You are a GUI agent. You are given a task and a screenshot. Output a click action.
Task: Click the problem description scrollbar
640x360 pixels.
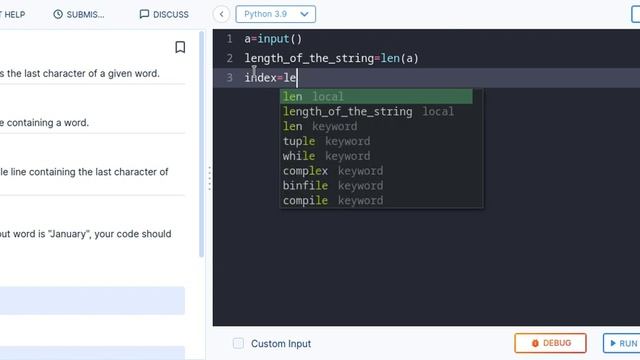click(202, 144)
